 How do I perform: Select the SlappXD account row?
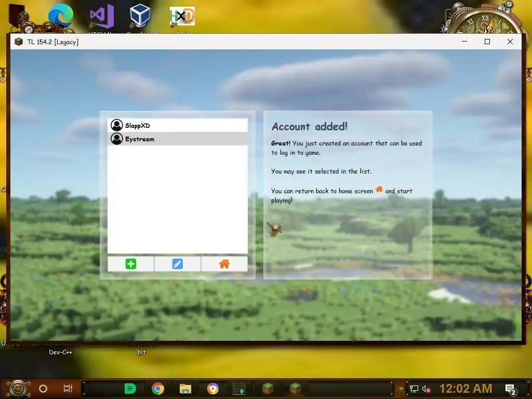tap(178, 125)
